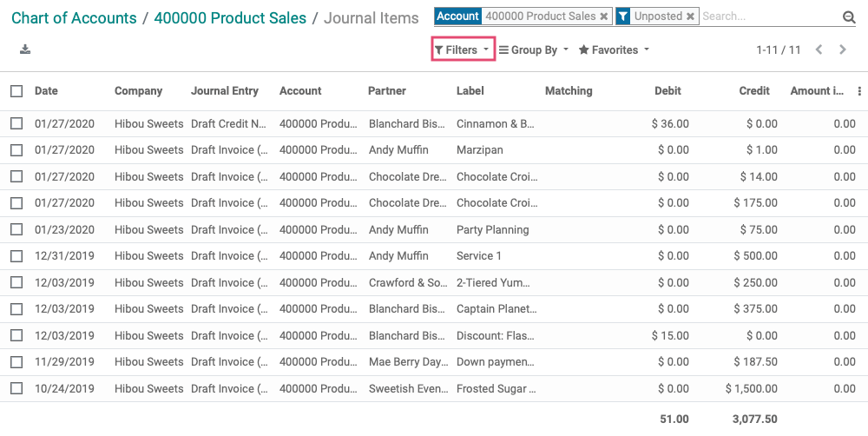Open the Favorites dropdown

(614, 50)
